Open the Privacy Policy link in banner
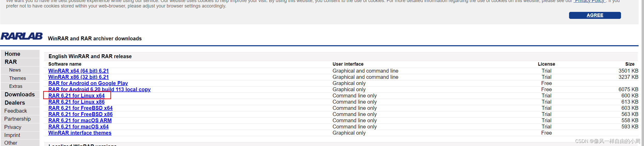The image size is (644, 146). (589, 1)
